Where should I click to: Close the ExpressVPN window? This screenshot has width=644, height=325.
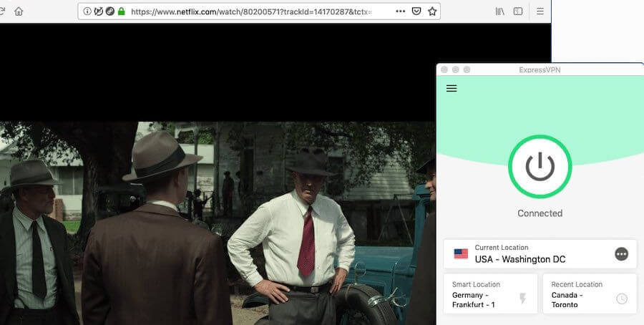(444, 70)
